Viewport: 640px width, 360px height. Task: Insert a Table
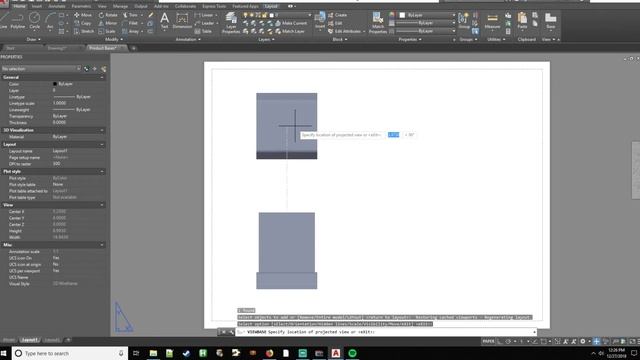[203, 31]
